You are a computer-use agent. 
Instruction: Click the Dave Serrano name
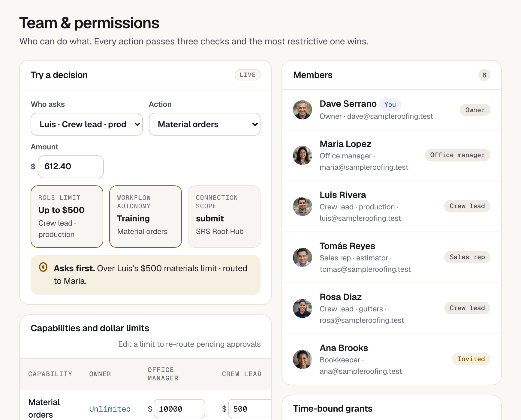point(348,104)
